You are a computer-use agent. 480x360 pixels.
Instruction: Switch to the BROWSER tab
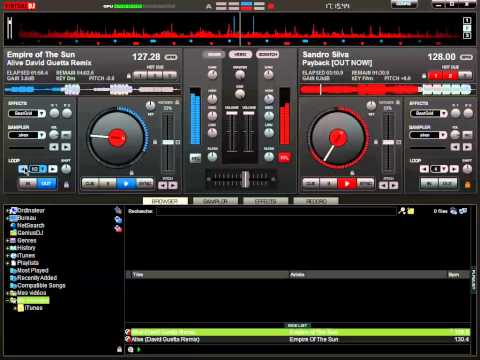165,201
